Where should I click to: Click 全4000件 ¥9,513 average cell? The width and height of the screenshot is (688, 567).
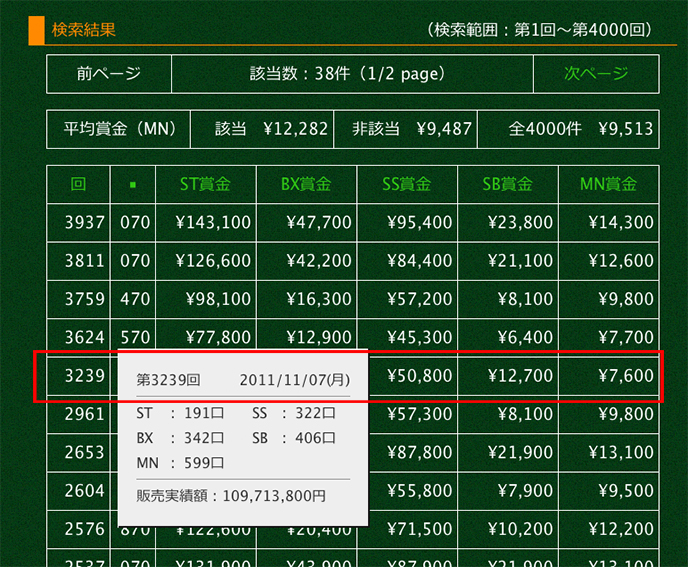click(568, 129)
